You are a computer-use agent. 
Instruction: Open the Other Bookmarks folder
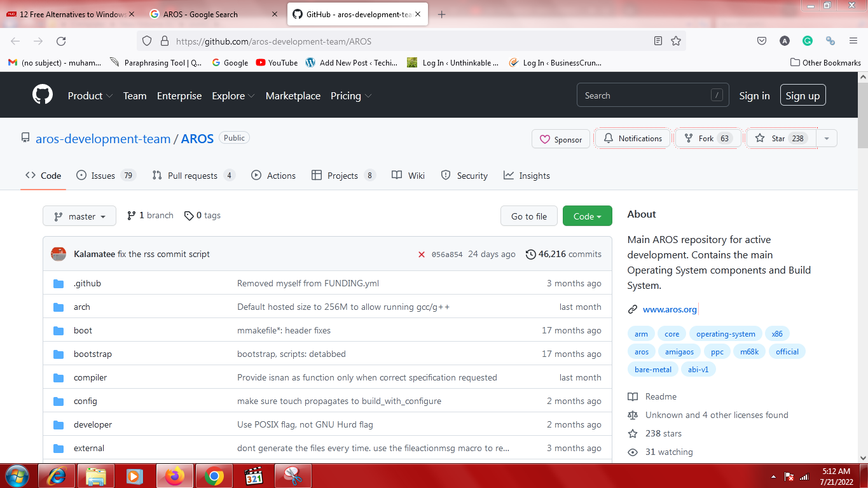click(825, 62)
